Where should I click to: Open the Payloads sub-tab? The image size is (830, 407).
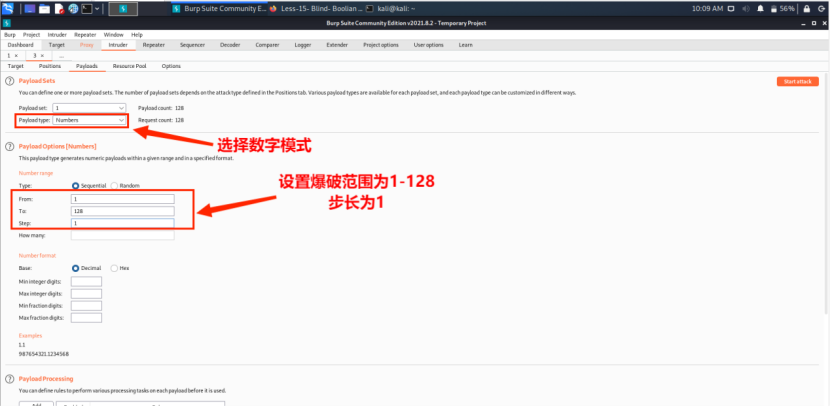(x=87, y=66)
